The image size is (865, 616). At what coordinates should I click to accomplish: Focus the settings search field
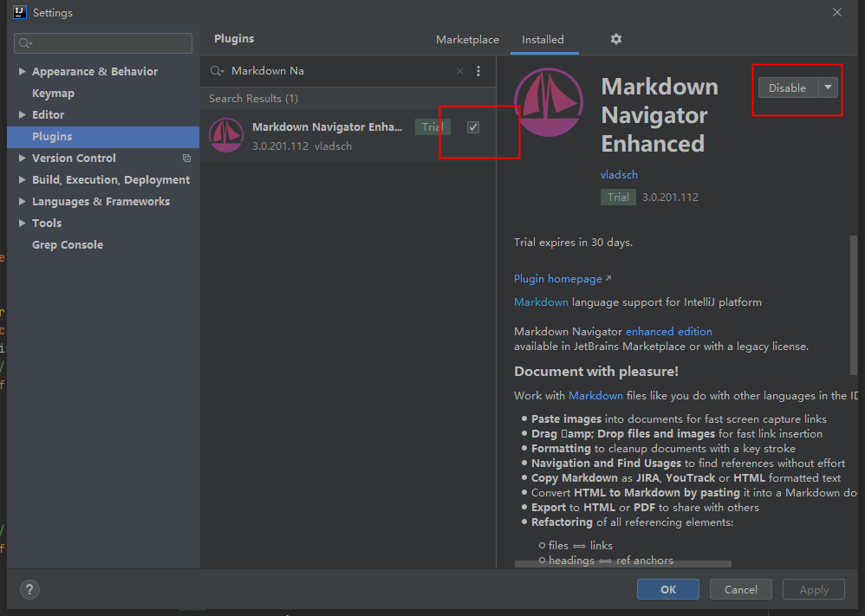click(x=103, y=43)
